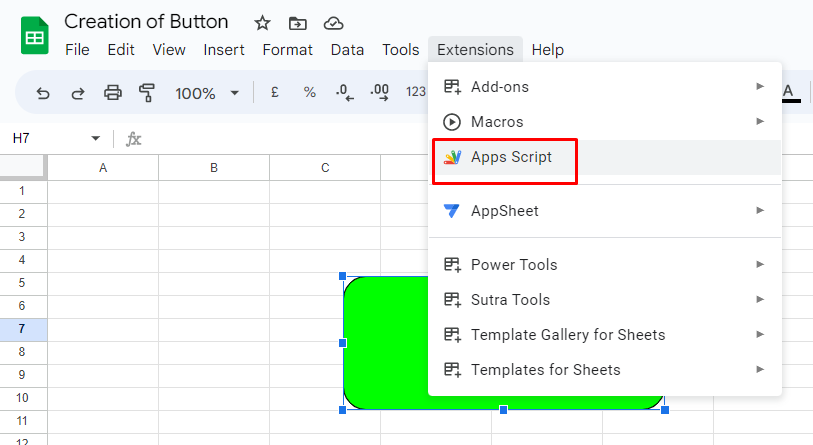Viewport: 813px width, 445px height.
Task: Expand the Add-ons submenu
Action: click(x=605, y=87)
